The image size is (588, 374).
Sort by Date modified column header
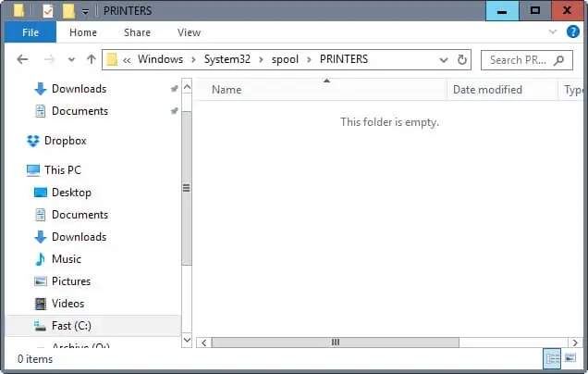487,90
